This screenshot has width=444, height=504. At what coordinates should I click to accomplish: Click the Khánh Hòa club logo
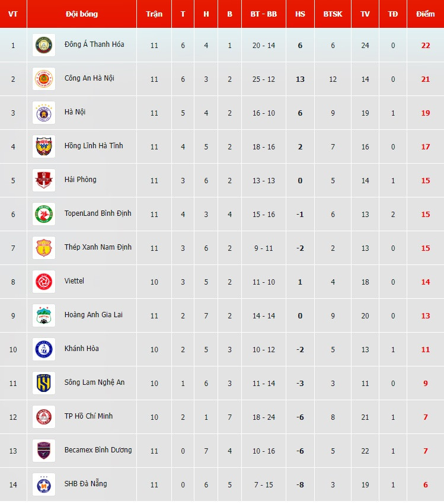[44, 349]
